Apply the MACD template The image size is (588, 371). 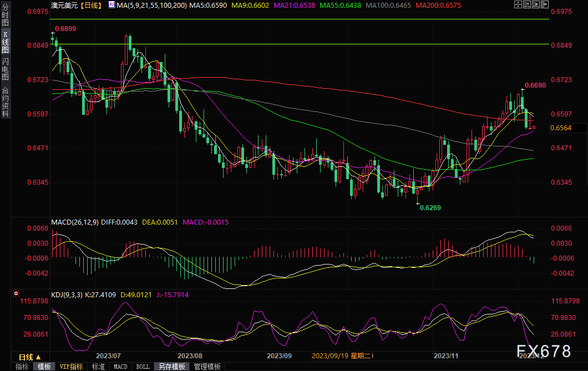point(121,367)
